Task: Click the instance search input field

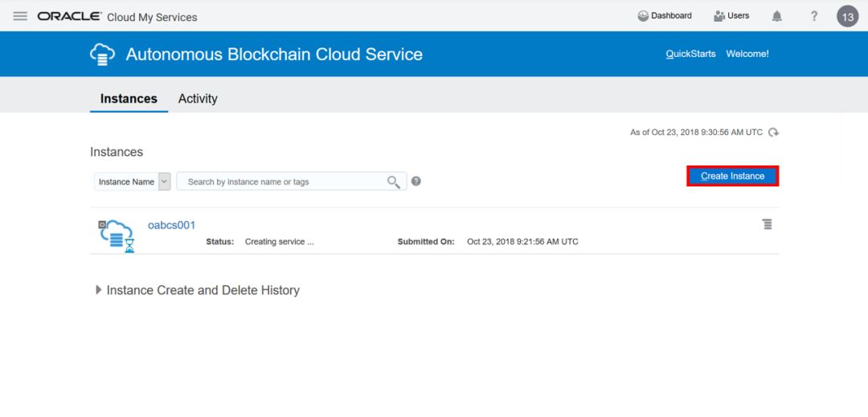Action: pyautogui.click(x=281, y=182)
